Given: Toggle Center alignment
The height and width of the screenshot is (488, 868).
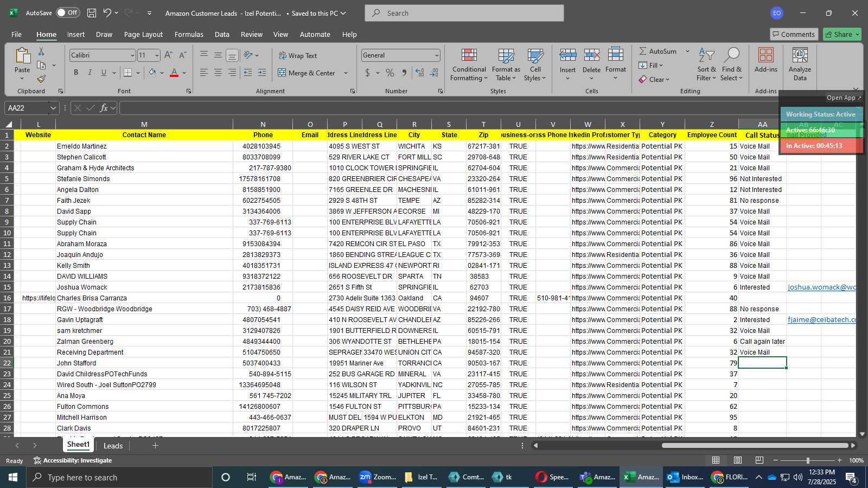Looking at the screenshot, I should [x=218, y=73].
